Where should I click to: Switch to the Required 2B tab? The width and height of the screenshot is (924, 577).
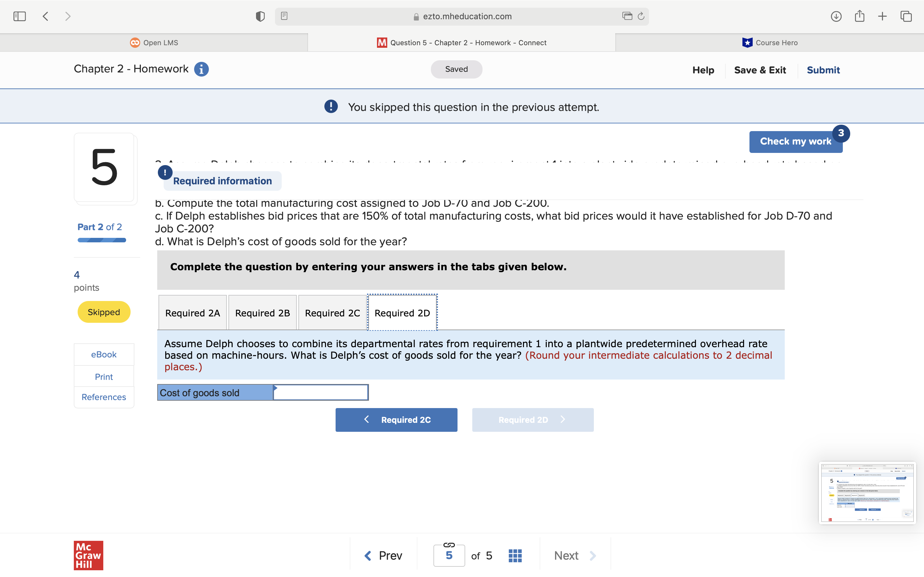click(262, 313)
